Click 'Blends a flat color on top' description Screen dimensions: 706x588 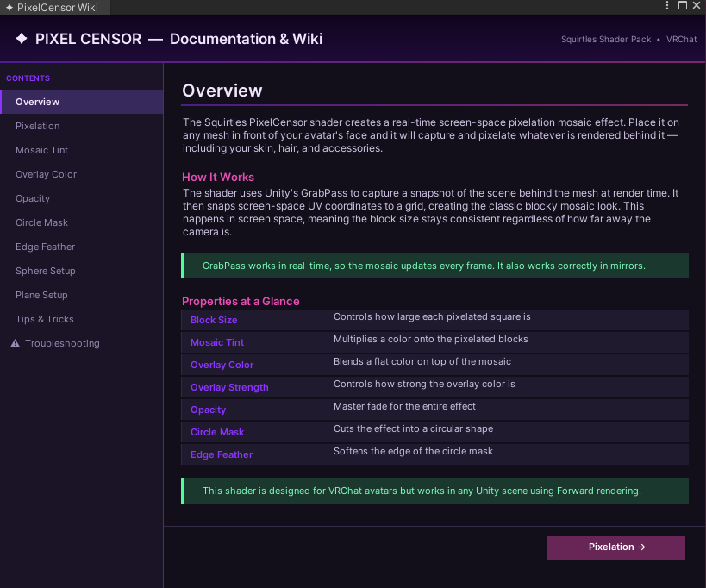pos(422,361)
